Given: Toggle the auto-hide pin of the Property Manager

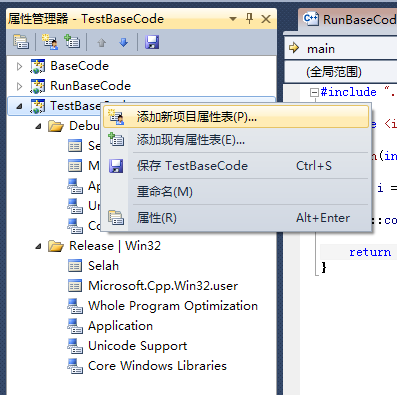Looking at the screenshot, I should (249, 19).
